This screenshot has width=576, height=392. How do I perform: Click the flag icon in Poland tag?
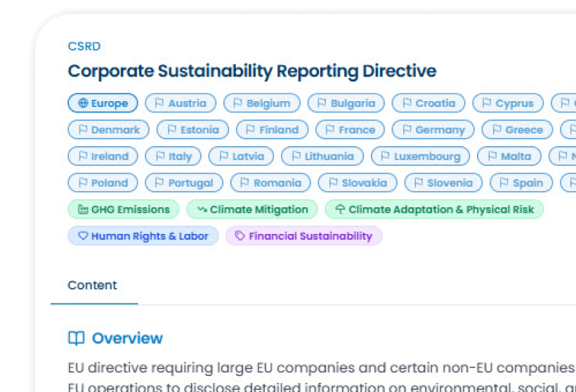pos(83,182)
